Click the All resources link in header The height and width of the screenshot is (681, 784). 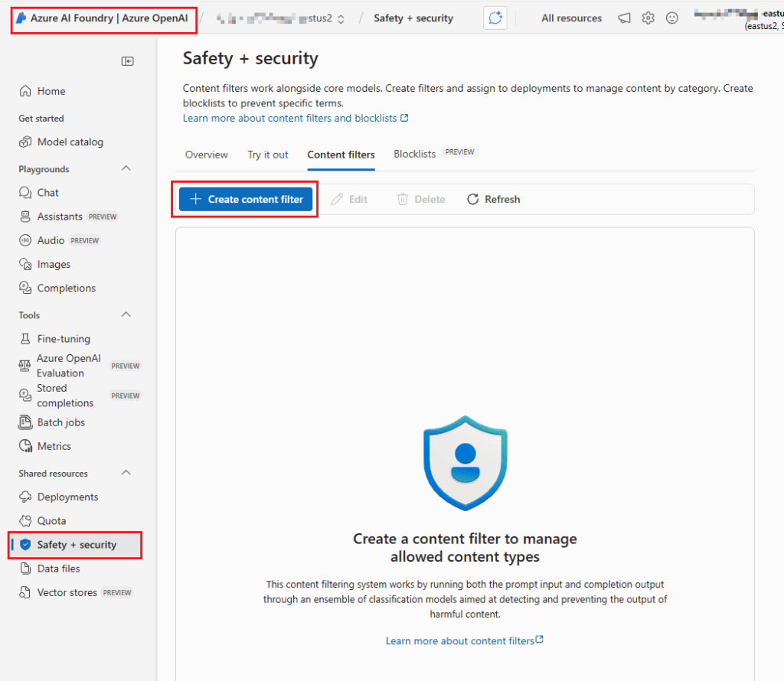coord(571,18)
